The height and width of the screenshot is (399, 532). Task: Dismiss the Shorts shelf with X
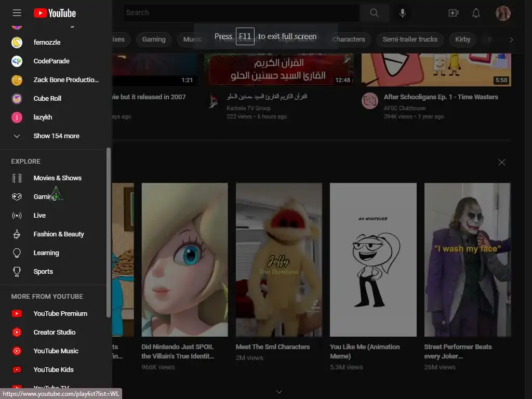tap(501, 163)
